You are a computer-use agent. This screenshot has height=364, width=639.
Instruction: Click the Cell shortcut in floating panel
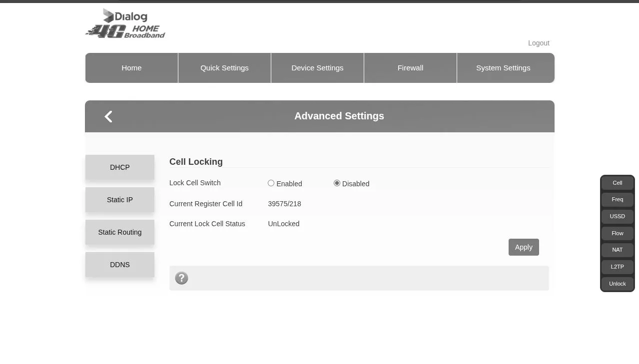click(618, 183)
